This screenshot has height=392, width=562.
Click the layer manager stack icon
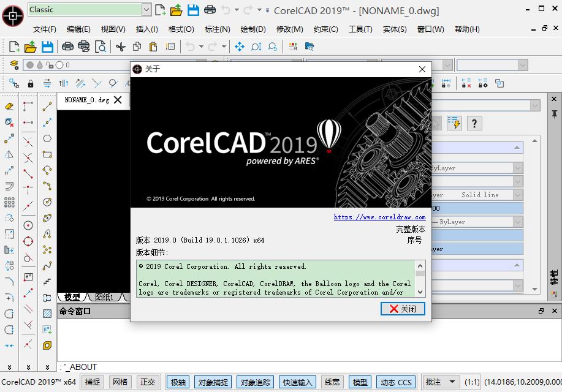click(14, 65)
